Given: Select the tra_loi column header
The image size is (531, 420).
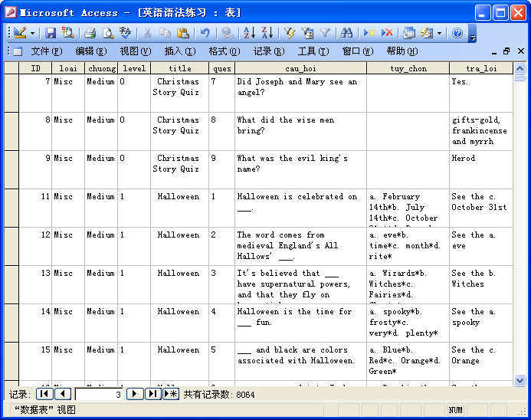Looking at the screenshot, I should tap(481, 68).
